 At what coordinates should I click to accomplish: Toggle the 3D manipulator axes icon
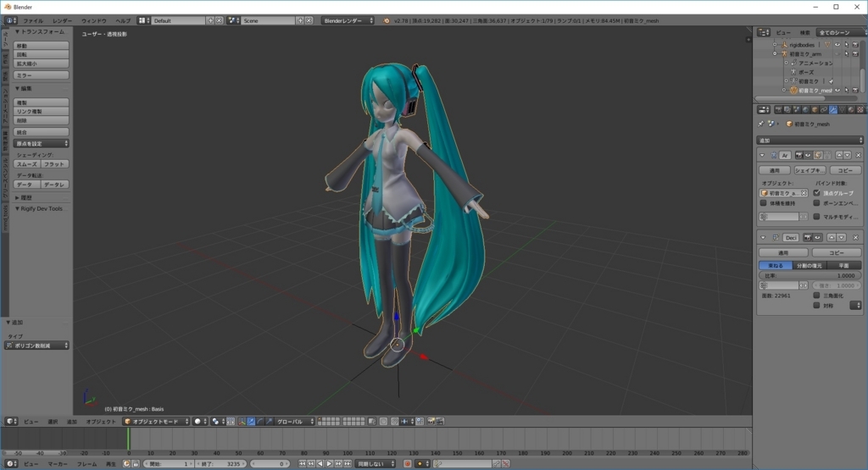[242, 422]
